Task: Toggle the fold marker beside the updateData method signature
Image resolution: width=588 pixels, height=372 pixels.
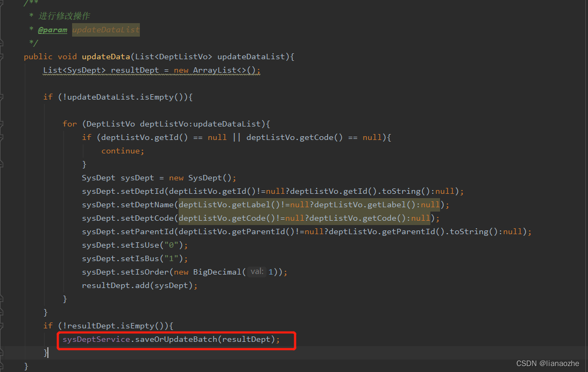Action: coord(2,57)
